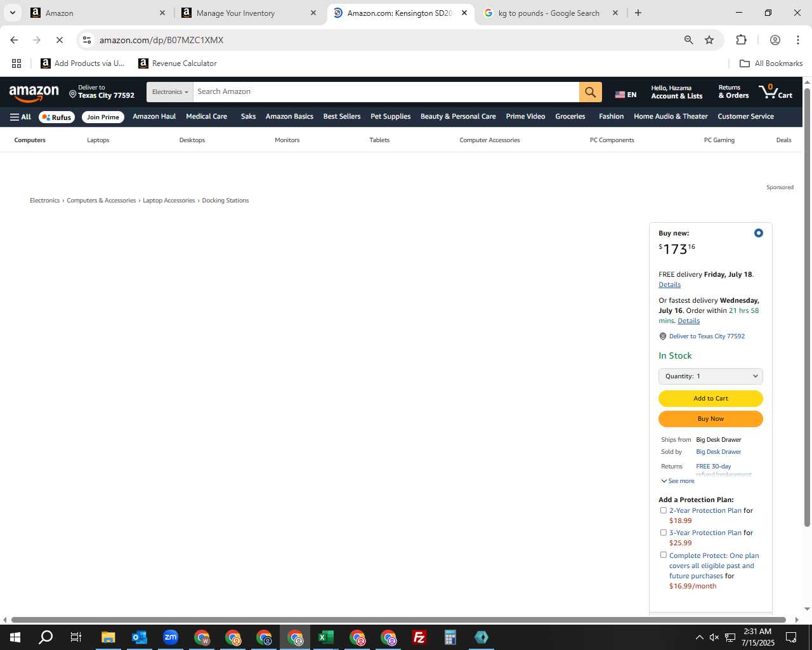This screenshot has width=812, height=650.
Task: Open the Docking Stations breadcrumb link
Action: [225, 201]
